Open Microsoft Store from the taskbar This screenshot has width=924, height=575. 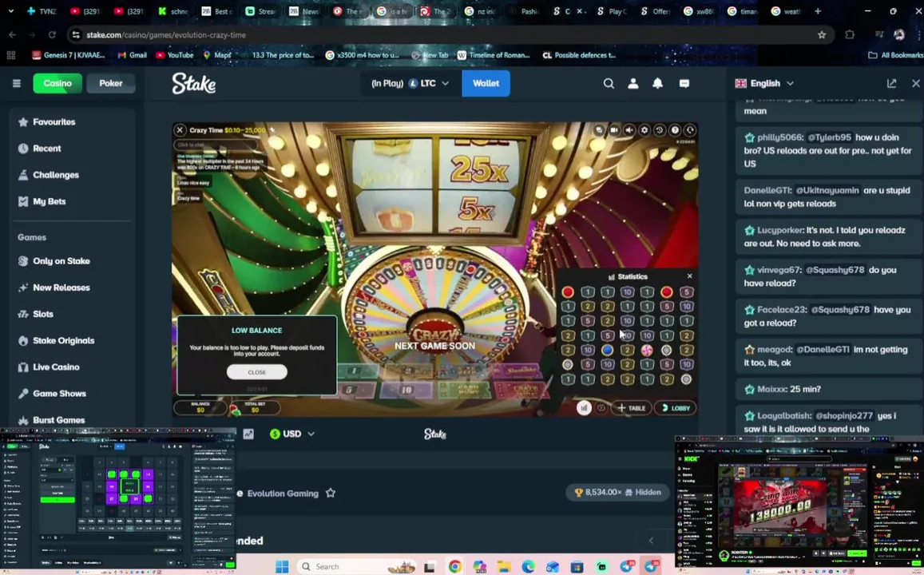pyautogui.click(x=577, y=567)
